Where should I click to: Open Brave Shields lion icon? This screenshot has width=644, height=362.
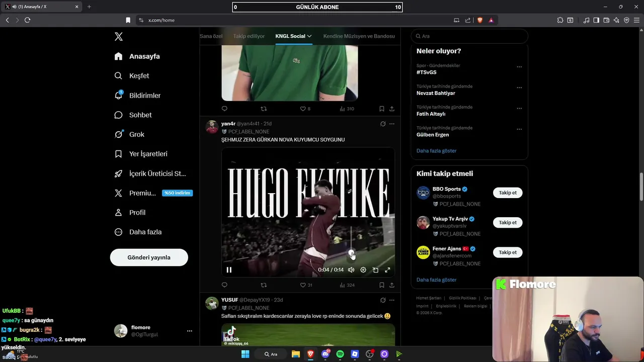click(479, 20)
